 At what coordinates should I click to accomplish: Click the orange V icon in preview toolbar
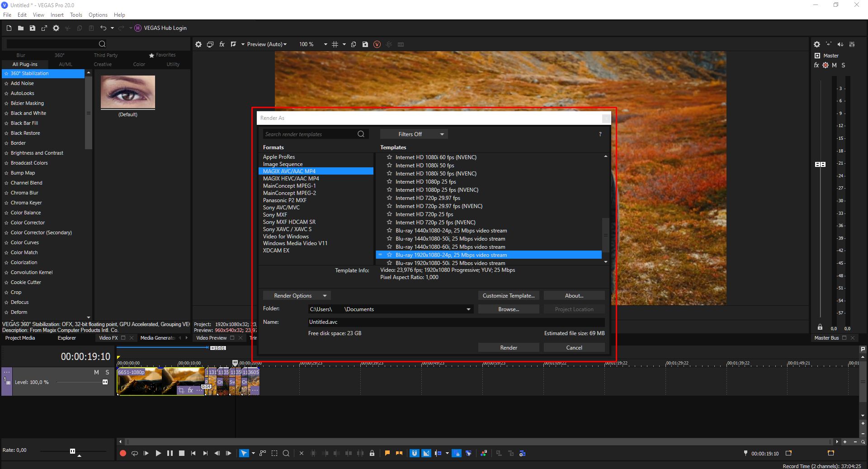tap(377, 44)
